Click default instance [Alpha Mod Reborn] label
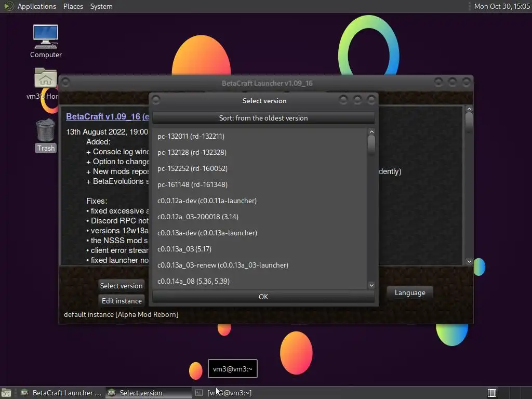 point(121,314)
